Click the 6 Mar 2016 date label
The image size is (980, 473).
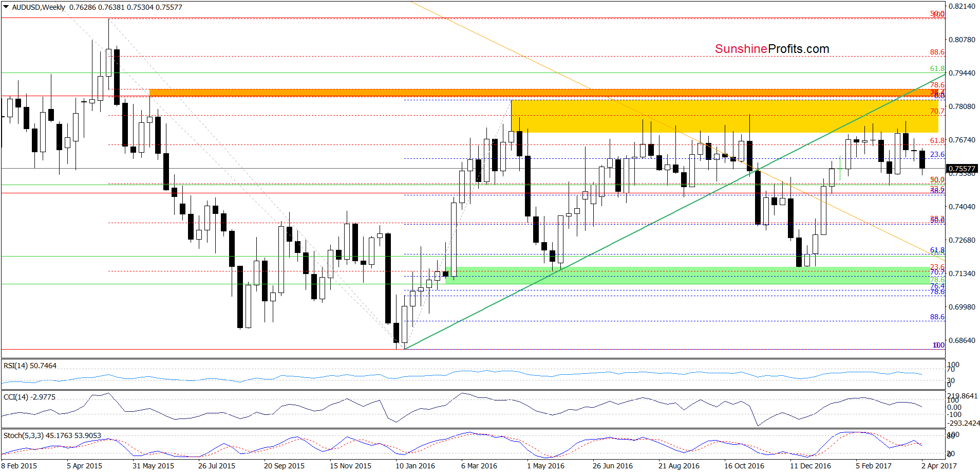[479, 466]
